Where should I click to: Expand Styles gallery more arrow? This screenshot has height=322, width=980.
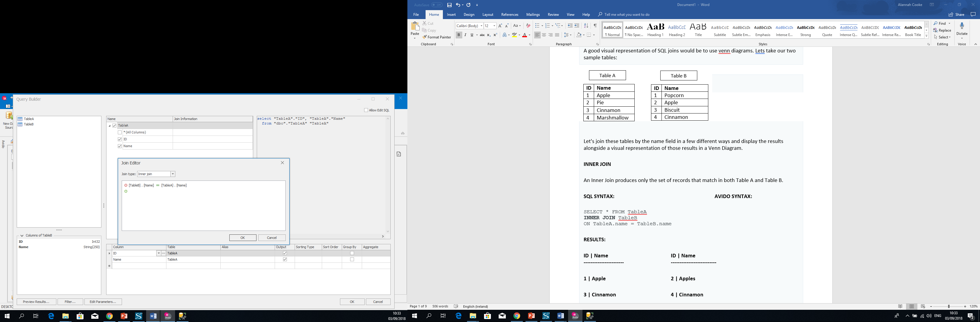tap(926, 36)
